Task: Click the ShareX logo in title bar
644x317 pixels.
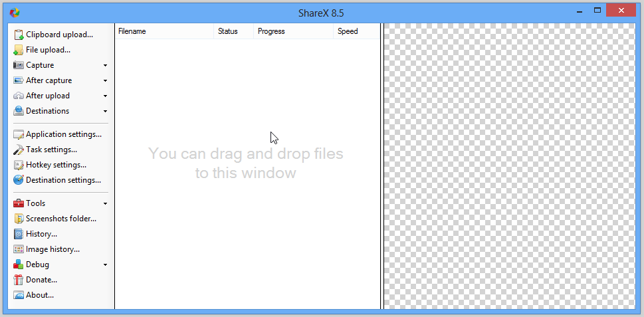Action: coord(15,13)
